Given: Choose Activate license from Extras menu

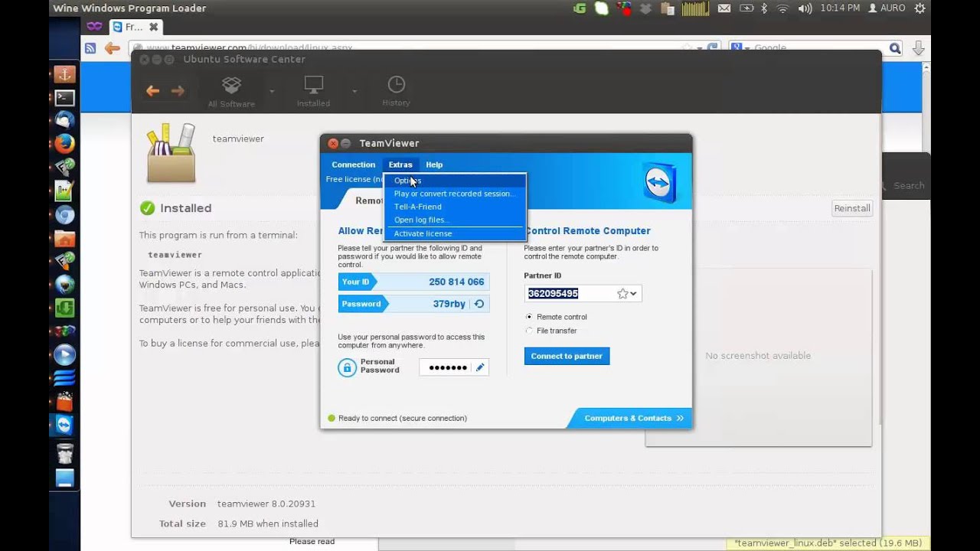Looking at the screenshot, I should 455,233.
